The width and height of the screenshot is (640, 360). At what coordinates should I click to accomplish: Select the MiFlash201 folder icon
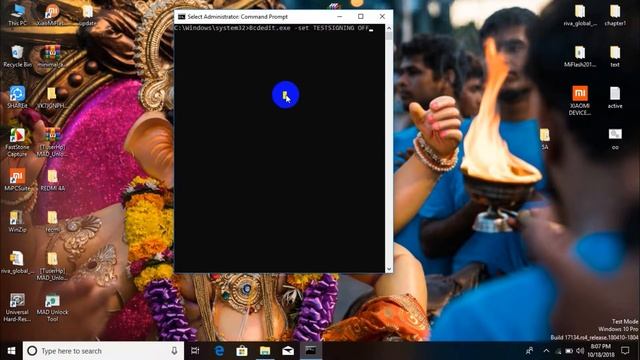click(580, 56)
